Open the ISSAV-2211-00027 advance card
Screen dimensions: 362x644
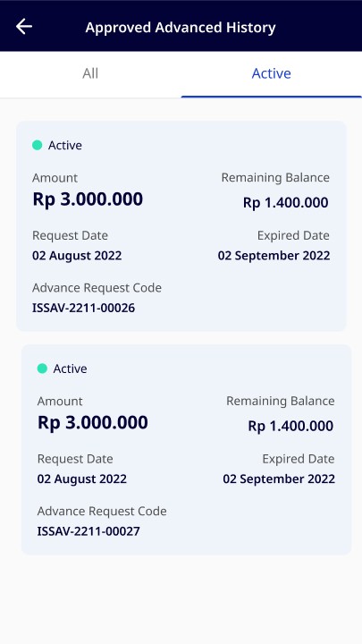[x=186, y=449]
